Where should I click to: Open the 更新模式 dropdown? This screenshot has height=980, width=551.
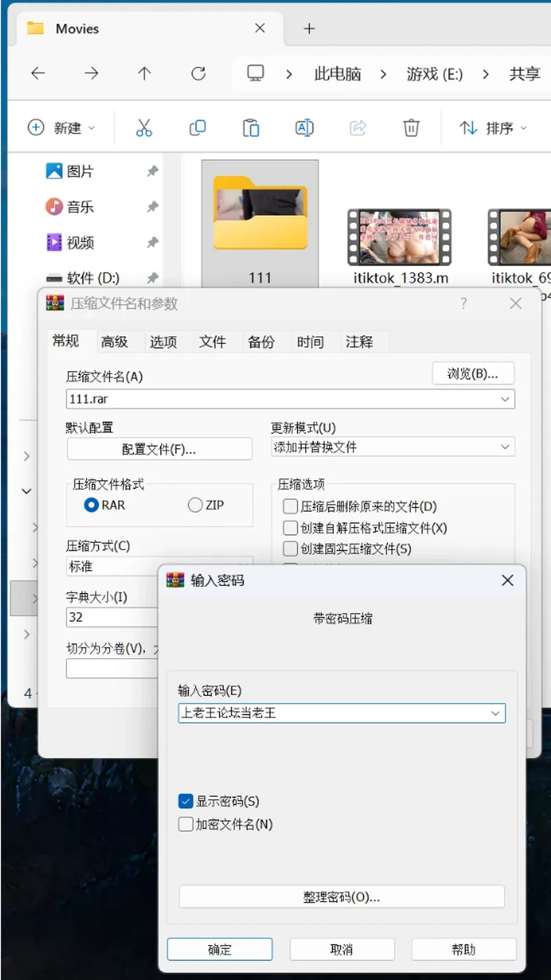[x=393, y=447]
